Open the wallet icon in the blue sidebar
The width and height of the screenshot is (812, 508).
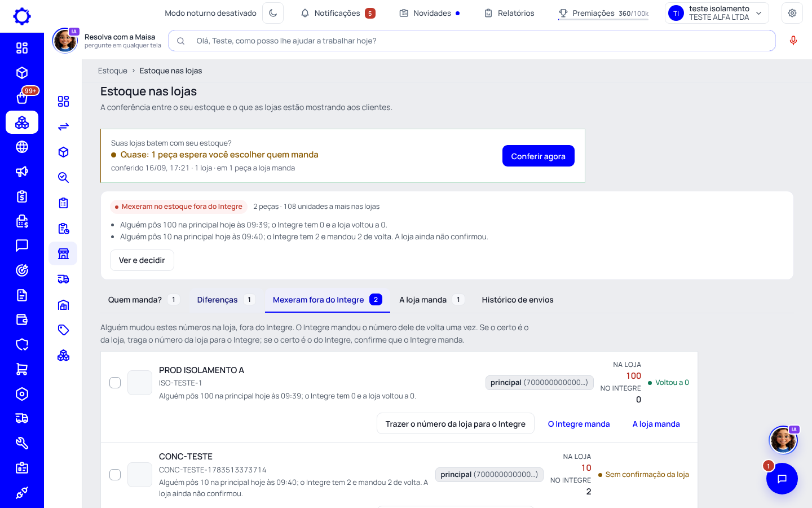(x=22, y=319)
